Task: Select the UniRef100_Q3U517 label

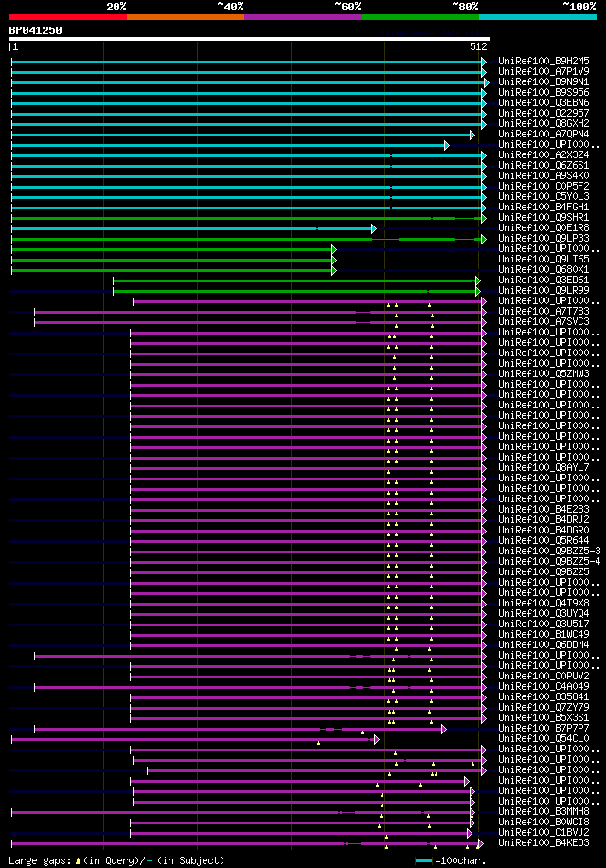Action: (544, 624)
